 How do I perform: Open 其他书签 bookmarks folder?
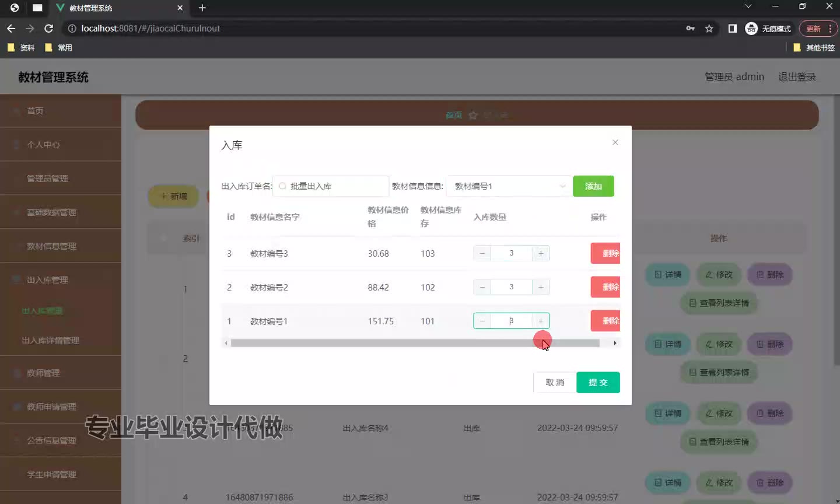tap(814, 48)
